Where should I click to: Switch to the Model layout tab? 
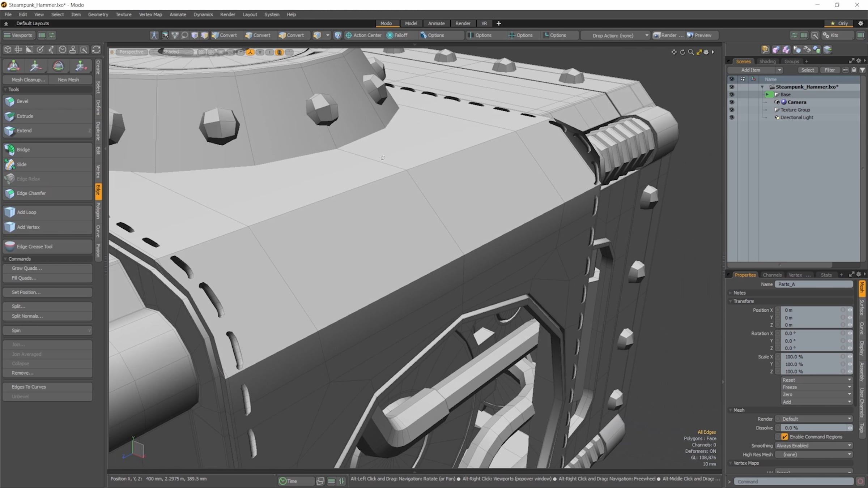pyautogui.click(x=411, y=23)
